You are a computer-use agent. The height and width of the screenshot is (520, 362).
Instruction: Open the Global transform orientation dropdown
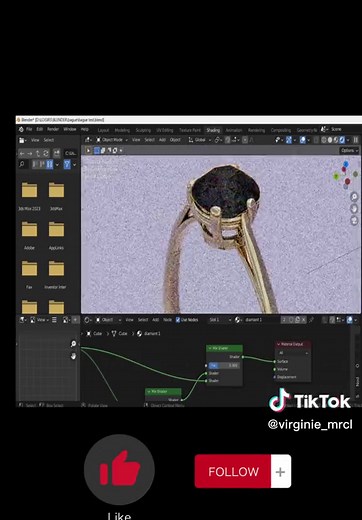pyautogui.click(x=200, y=140)
